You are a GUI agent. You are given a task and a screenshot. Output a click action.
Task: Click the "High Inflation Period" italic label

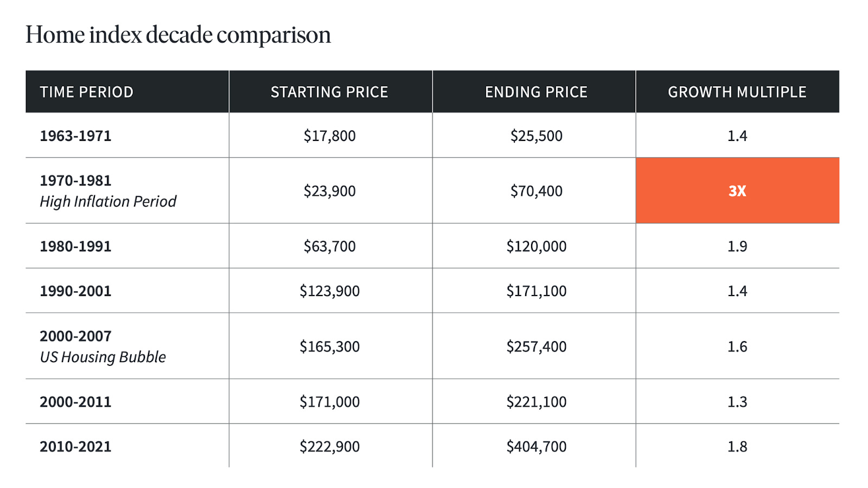108,202
